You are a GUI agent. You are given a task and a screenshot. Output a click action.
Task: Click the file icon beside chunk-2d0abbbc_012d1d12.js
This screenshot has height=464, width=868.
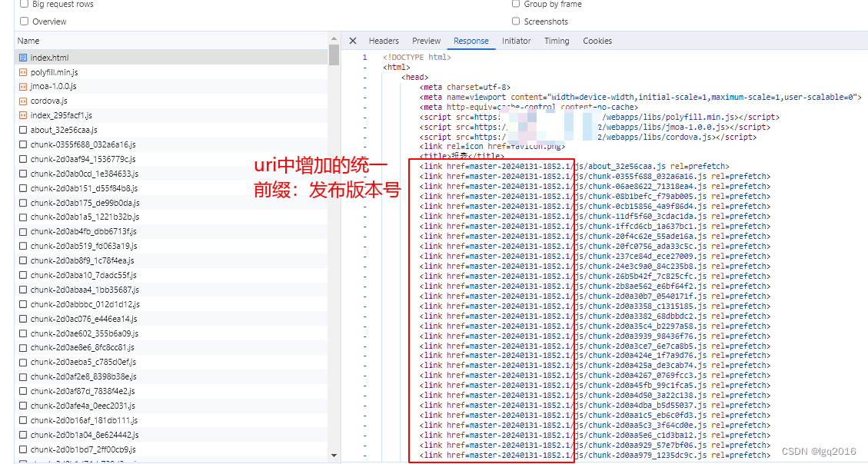(x=23, y=304)
